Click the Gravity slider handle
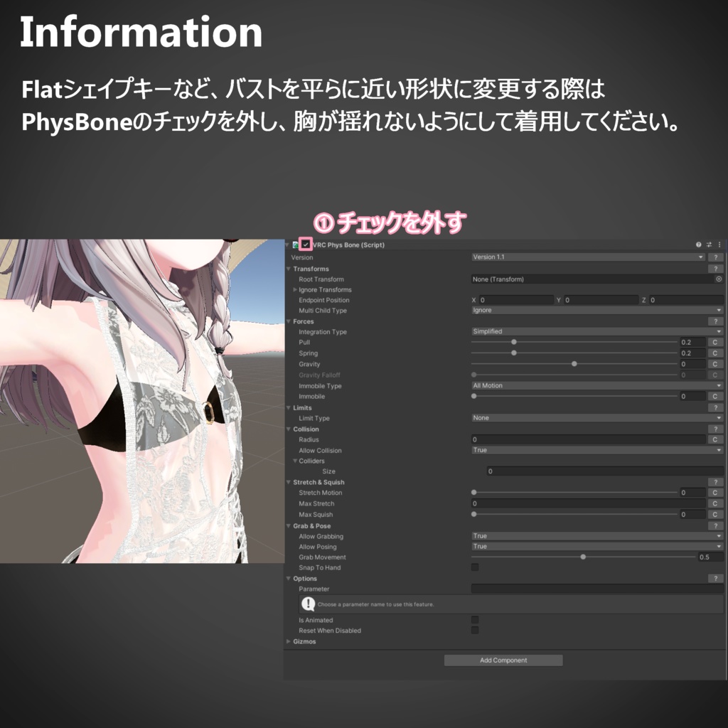728x728 pixels. pyautogui.click(x=574, y=364)
